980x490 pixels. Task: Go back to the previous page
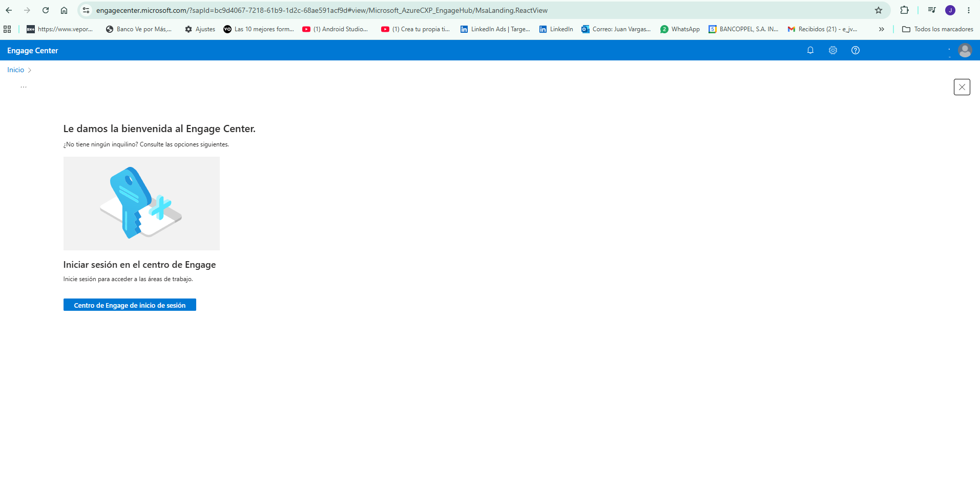(9, 10)
